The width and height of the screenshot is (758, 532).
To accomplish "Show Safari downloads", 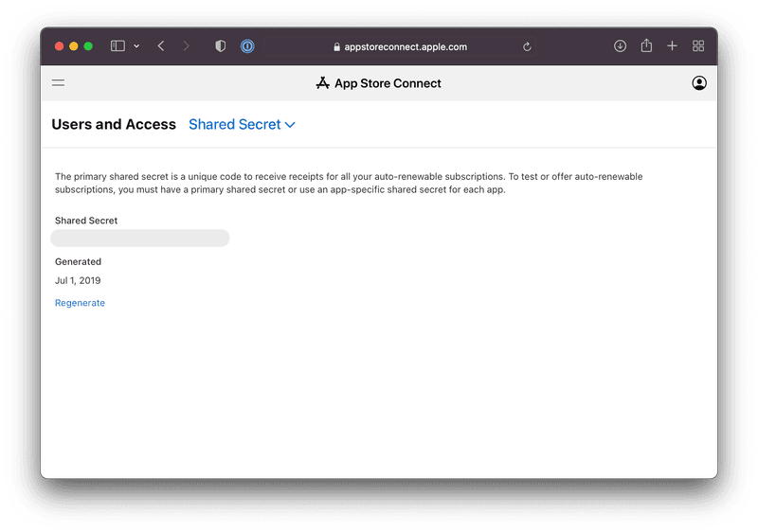I will point(621,45).
